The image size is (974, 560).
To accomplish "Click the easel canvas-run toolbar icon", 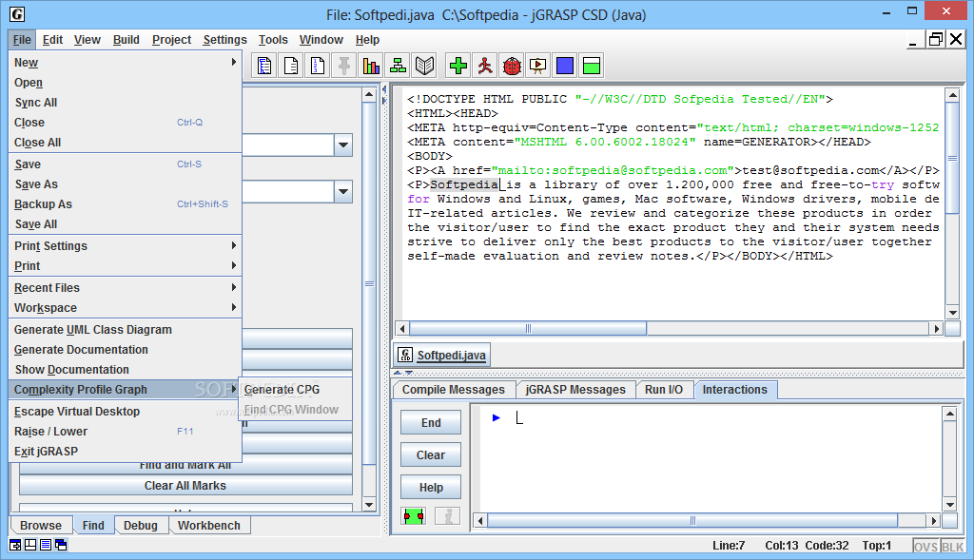I will (538, 66).
